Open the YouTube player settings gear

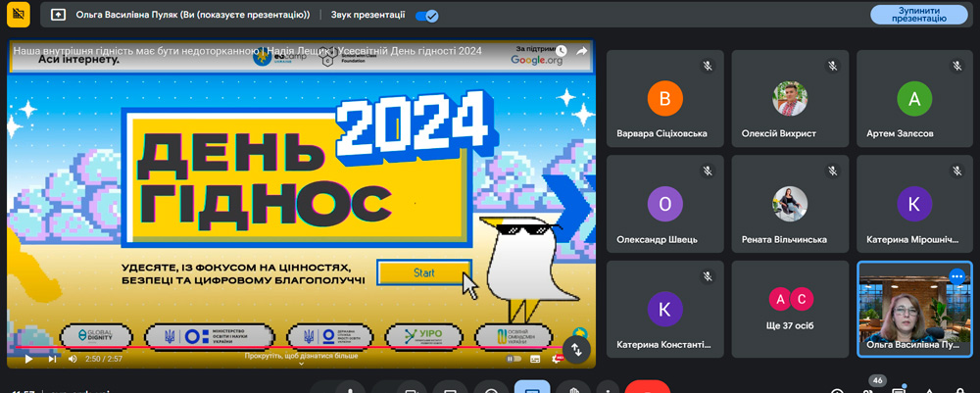pyautogui.click(x=558, y=359)
